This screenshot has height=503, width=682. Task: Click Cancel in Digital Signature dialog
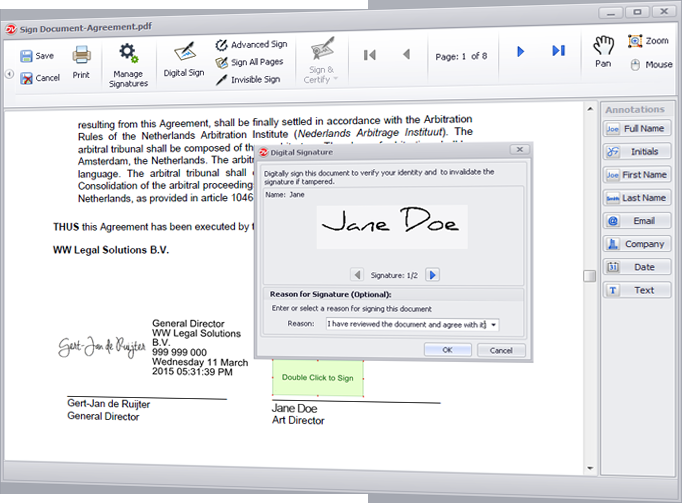tap(501, 350)
